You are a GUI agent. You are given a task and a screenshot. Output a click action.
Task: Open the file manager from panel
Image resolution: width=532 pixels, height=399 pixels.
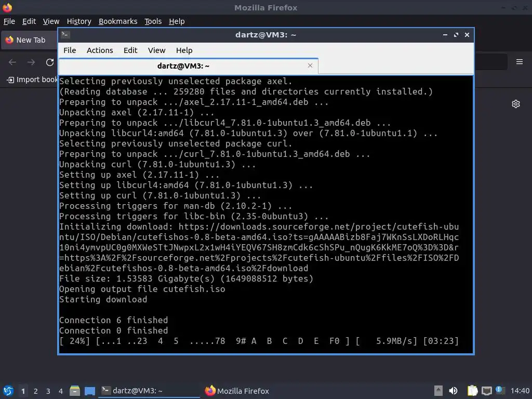point(75,391)
